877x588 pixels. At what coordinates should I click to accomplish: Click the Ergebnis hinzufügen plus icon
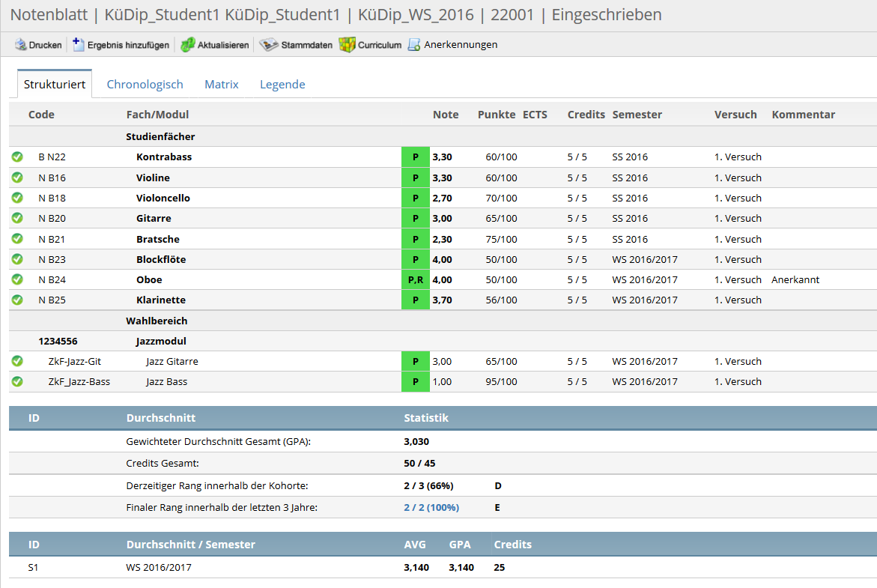[x=79, y=45]
